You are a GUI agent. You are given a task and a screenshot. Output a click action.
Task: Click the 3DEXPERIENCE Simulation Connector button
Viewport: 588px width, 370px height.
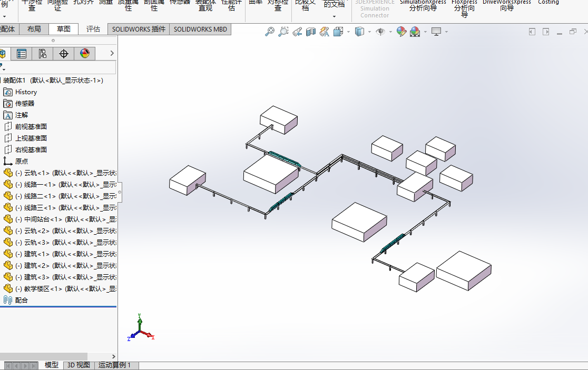tap(375, 9)
